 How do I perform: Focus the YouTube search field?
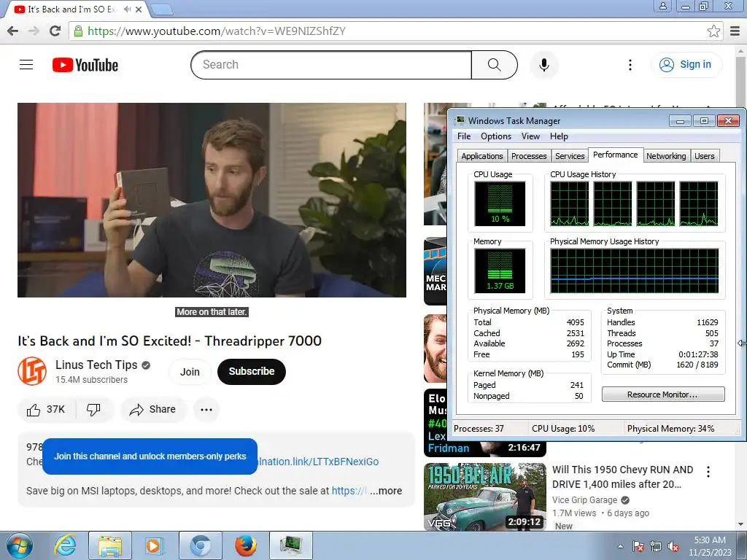331,65
